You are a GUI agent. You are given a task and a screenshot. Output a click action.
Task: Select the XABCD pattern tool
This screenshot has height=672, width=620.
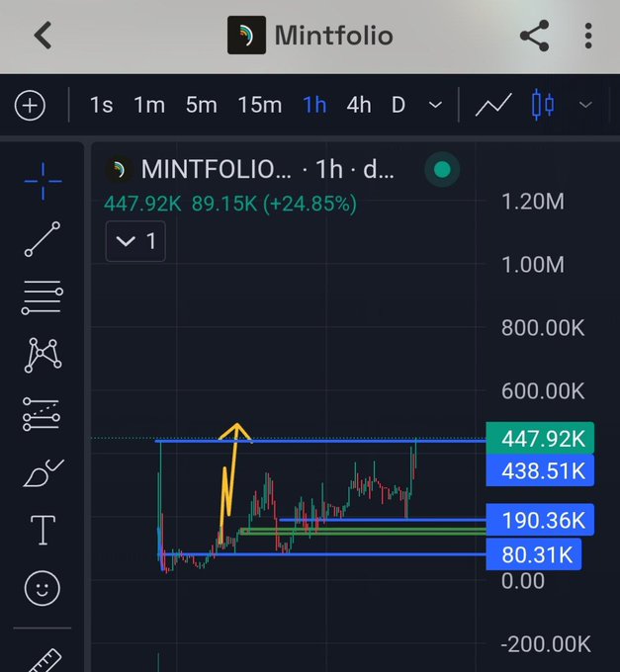coord(43,355)
